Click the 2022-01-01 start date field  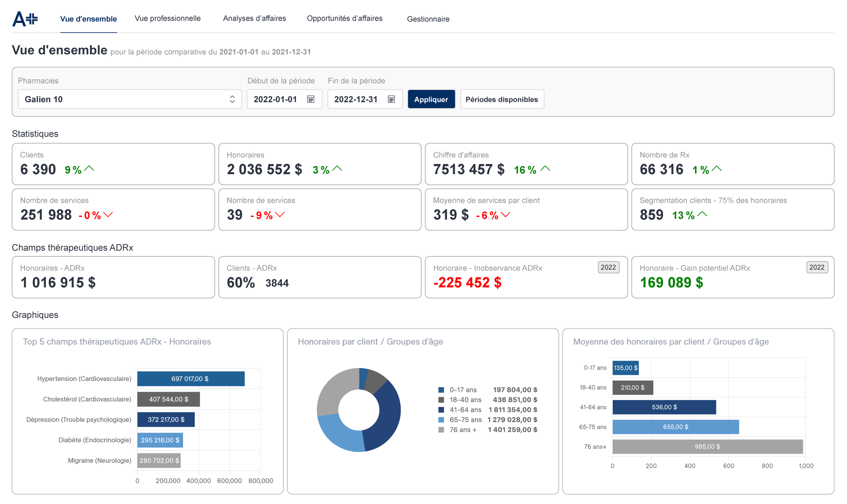[x=275, y=99]
